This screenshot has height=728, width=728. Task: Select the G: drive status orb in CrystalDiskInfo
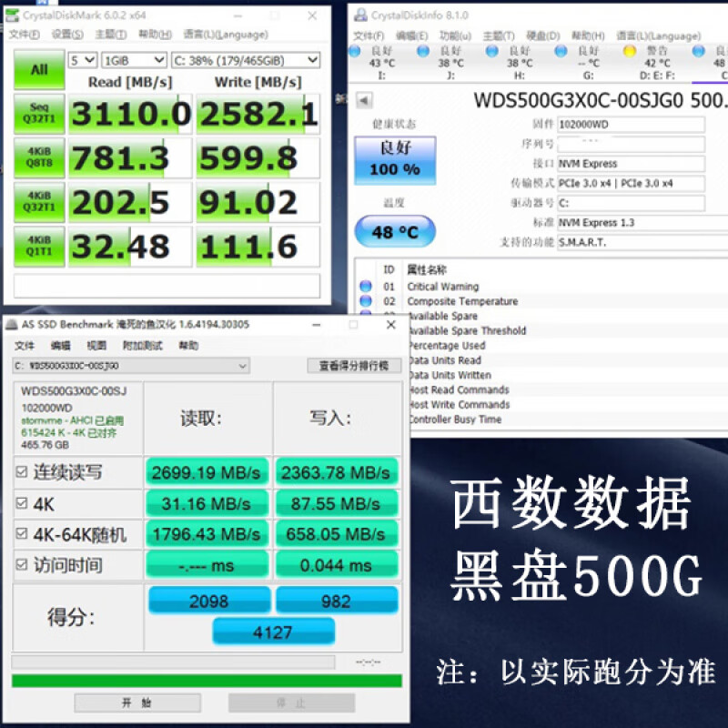tap(561, 51)
